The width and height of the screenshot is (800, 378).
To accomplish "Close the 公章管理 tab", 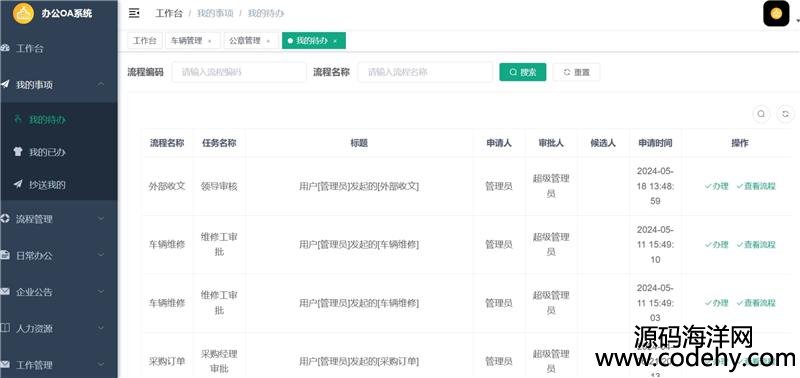I will (x=268, y=41).
